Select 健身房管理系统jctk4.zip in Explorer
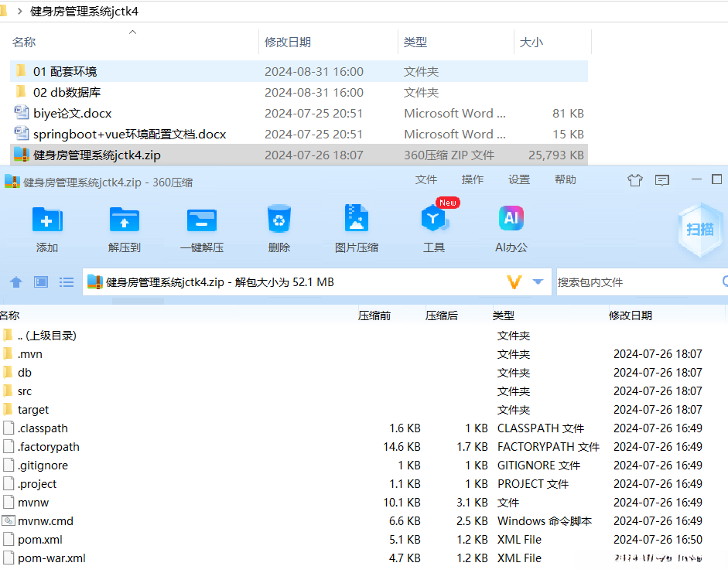This screenshot has height=573, width=728. click(x=299, y=155)
